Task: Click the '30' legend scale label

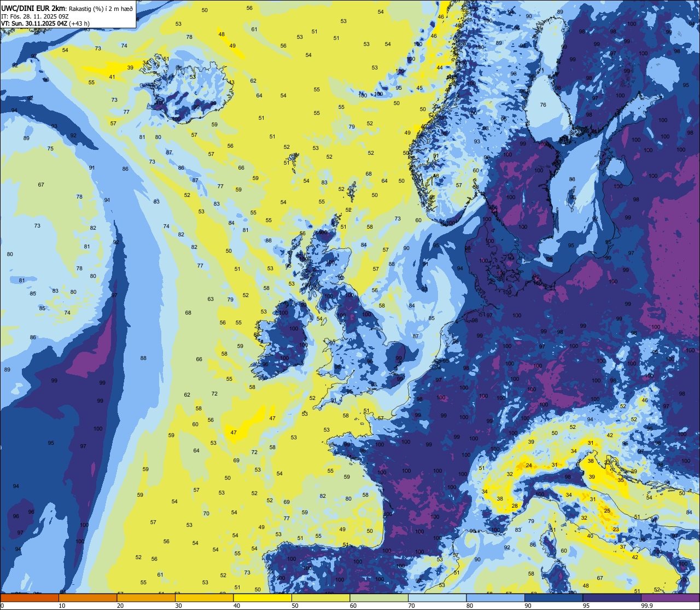Action: 178,606
